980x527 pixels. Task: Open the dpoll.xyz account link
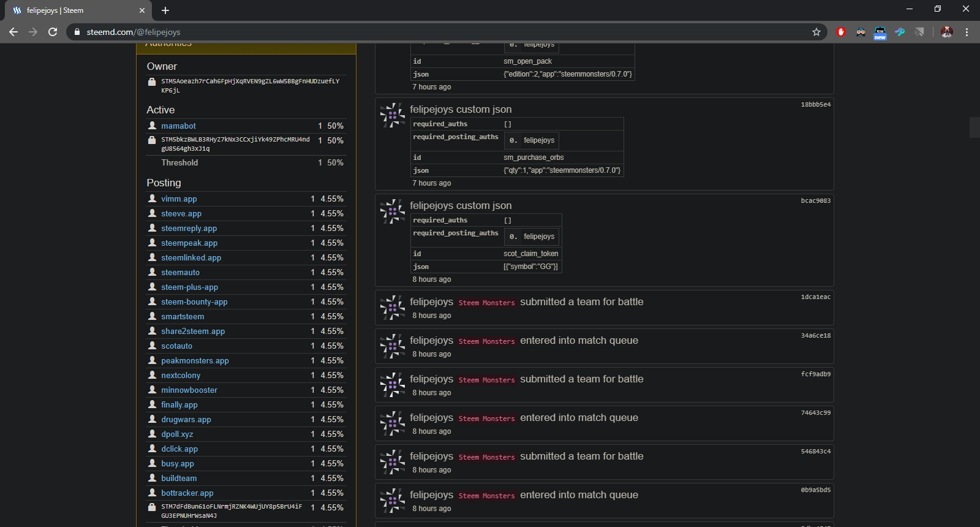coord(177,434)
